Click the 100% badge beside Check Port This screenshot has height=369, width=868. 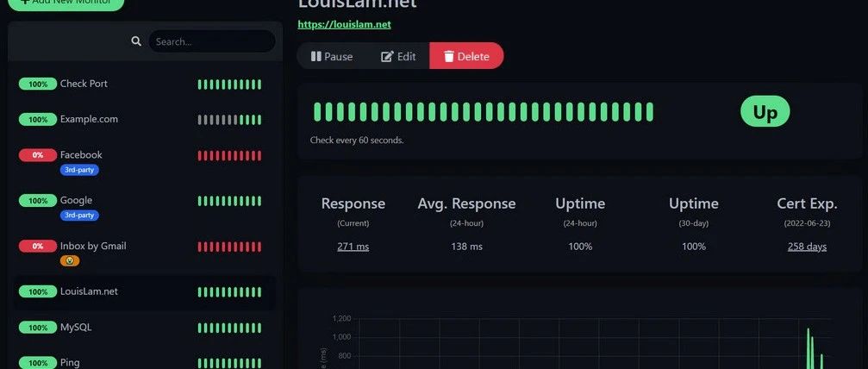pyautogui.click(x=38, y=84)
